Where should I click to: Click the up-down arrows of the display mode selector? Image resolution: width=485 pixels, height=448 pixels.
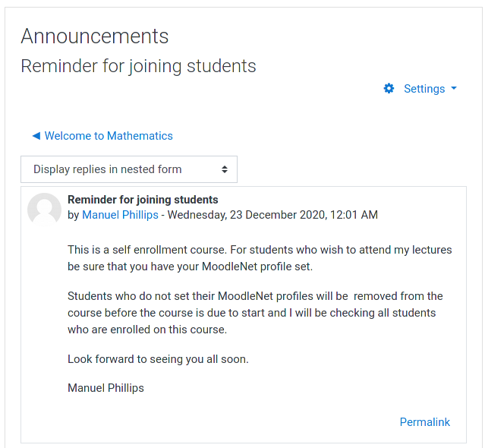[x=225, y=169]
